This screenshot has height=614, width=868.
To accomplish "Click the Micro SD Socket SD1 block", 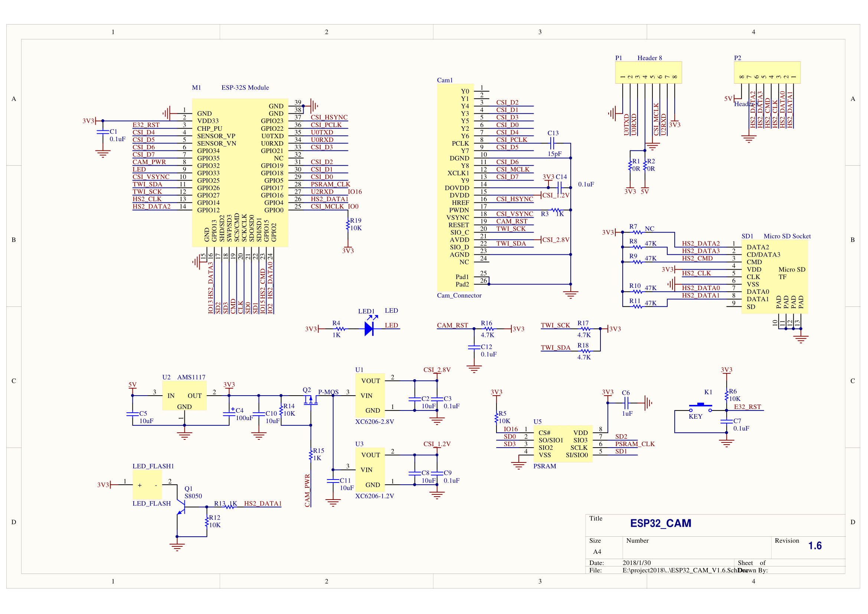I will coord(774,277).
